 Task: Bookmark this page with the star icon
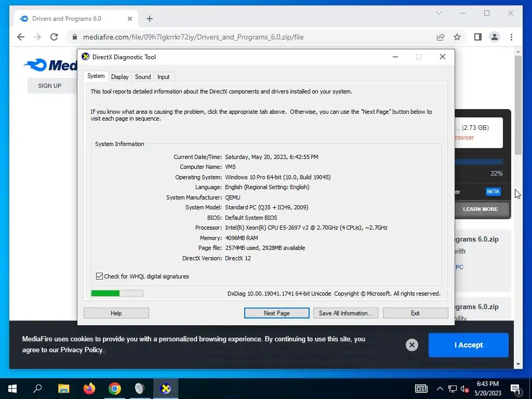[x=457, y=37]
